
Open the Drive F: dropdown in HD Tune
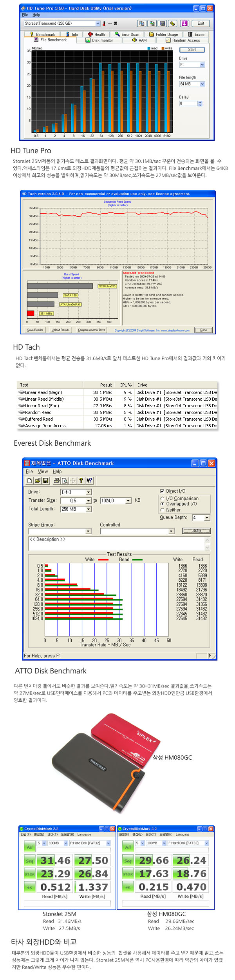[192, 65]
